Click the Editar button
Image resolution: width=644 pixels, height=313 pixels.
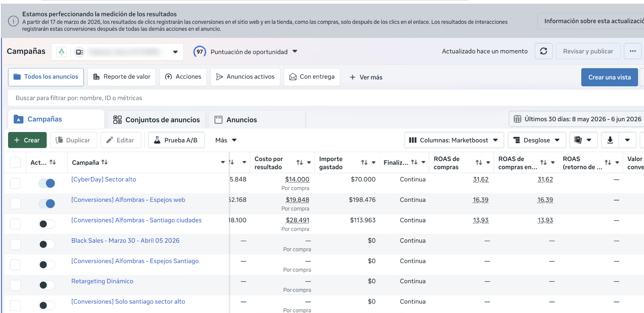(x=120, y=140)
